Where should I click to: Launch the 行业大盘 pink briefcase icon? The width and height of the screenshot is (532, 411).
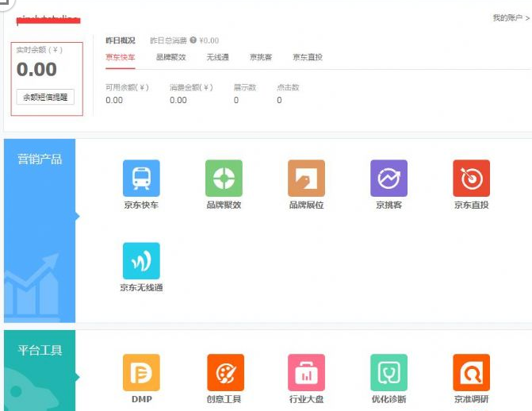coord(306,373)
